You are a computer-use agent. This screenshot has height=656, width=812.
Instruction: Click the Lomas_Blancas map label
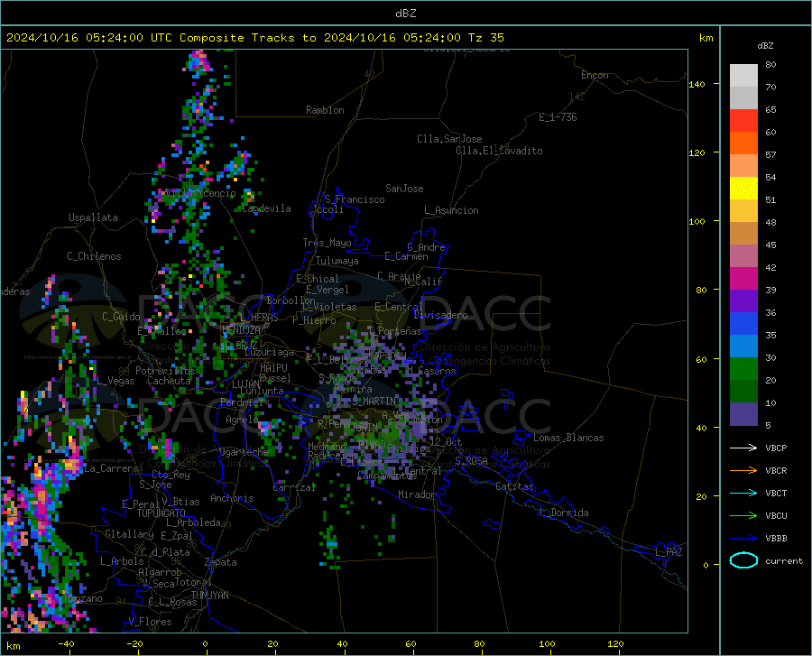[x=568, y=438]
